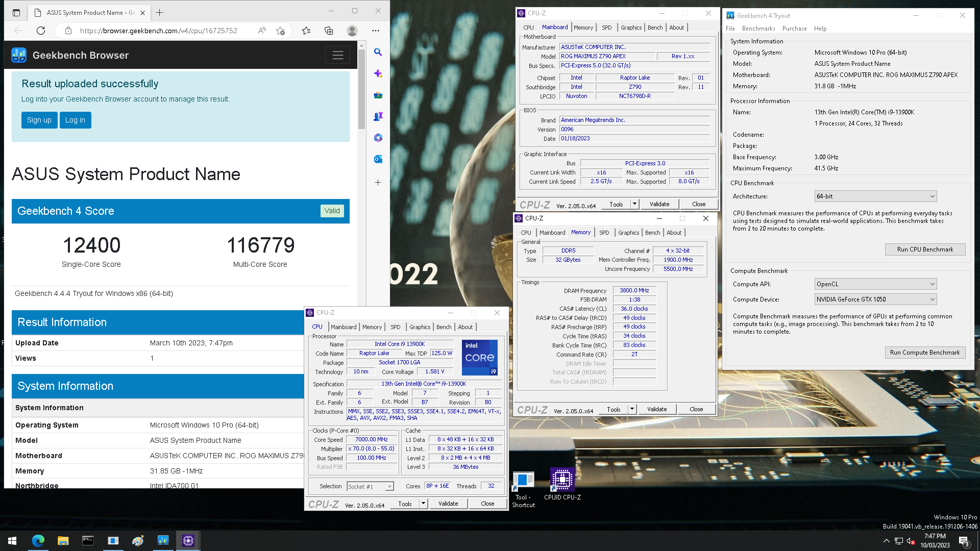Image resolution: width=980 pixels, height=551 pixels.
Task: Open Purchase menu in Geekbench 4
Action: tap(794, 29)
